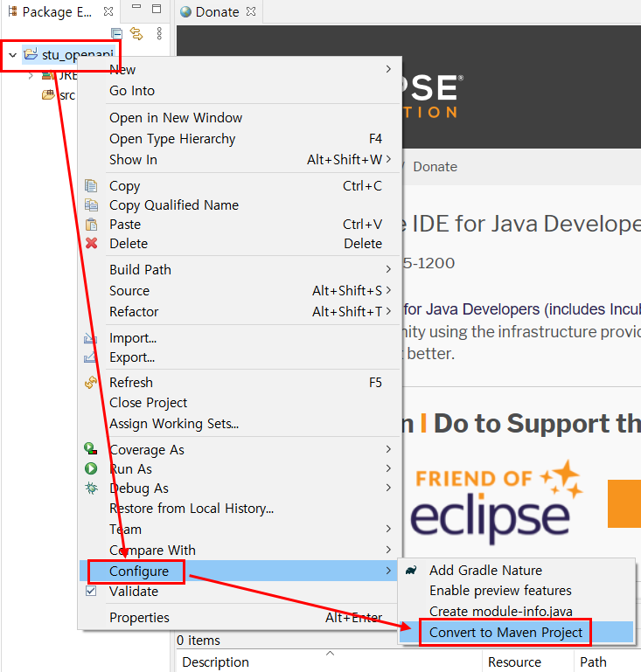This screenshot has width=641, height=672.
Task: Click the green Run As icon
Action: (91, 468)
